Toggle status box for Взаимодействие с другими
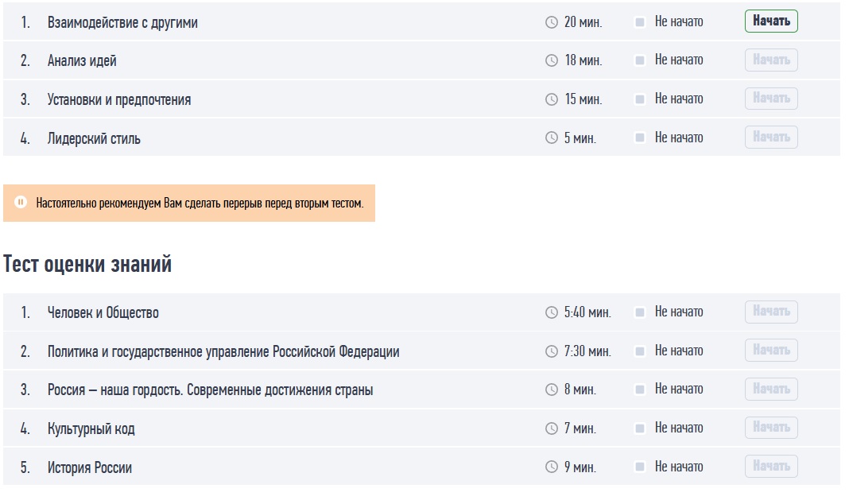The width and height of the screenshot is (849, 504). pyautogui.click(x=640, y=22)
